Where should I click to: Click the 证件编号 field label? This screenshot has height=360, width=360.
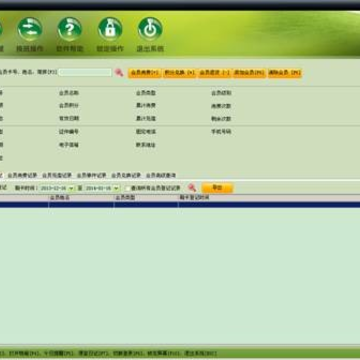69,132
